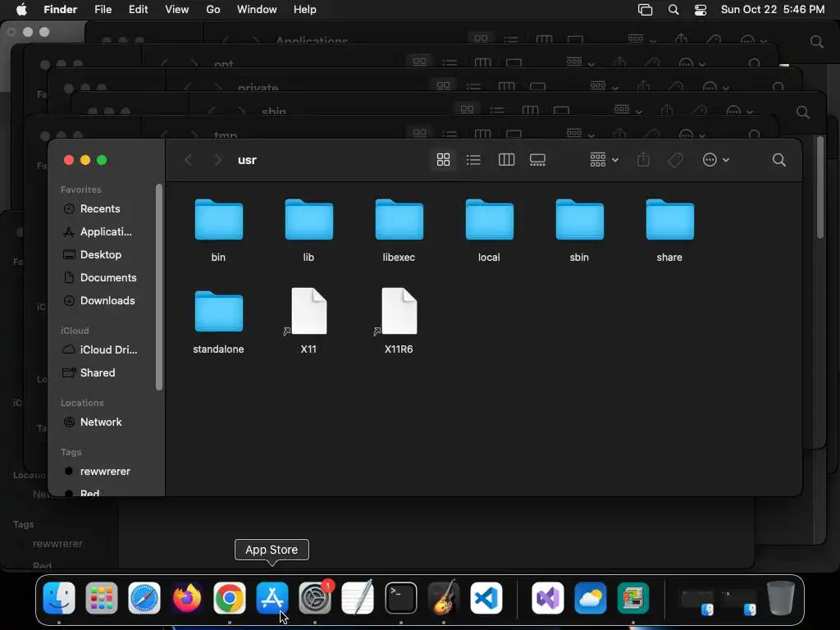This screenshot has width=840, height=630.
Task: Click the Share button in usr toolbar
Action: [x=643, y=160]
